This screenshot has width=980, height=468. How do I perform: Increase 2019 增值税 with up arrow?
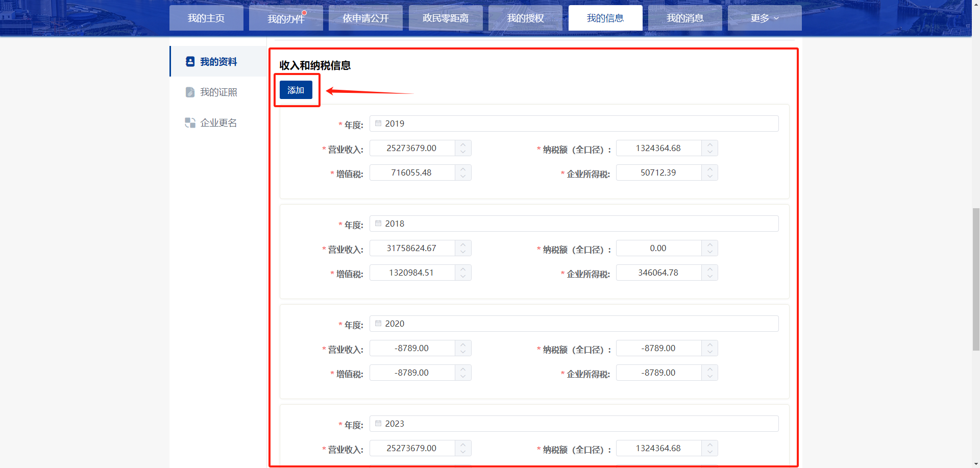[x=463, y=169]
